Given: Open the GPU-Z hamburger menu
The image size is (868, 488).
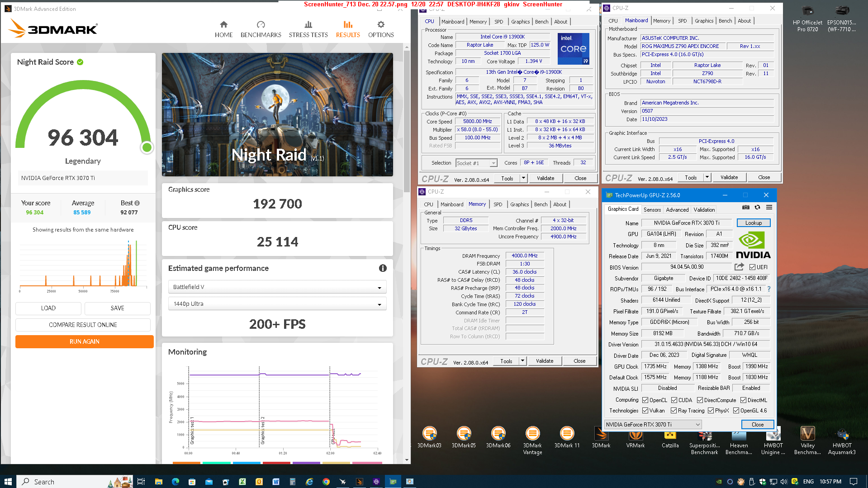Looking at the screenshot, I should pyautogui.click(x=769, y=207).
